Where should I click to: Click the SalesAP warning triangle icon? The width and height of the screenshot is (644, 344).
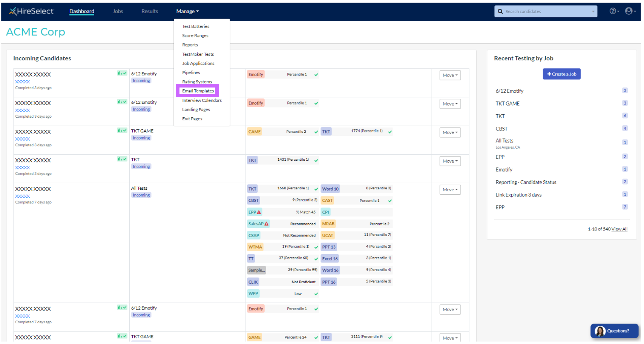(x=267, y=224)
